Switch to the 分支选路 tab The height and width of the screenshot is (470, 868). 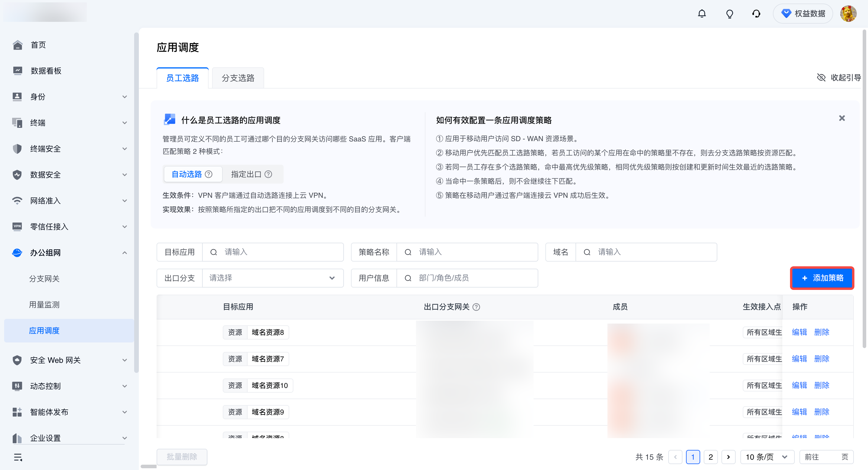[238, 78]
